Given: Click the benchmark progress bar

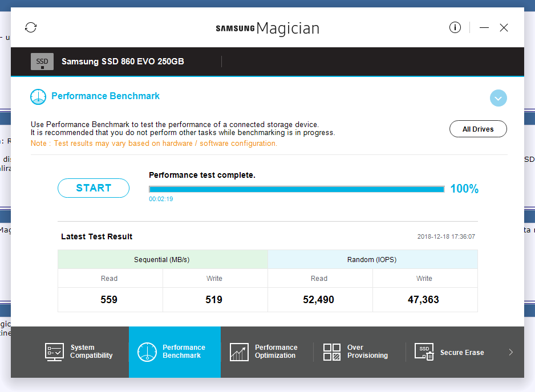Looking at the screenshot, I should 297,189.
